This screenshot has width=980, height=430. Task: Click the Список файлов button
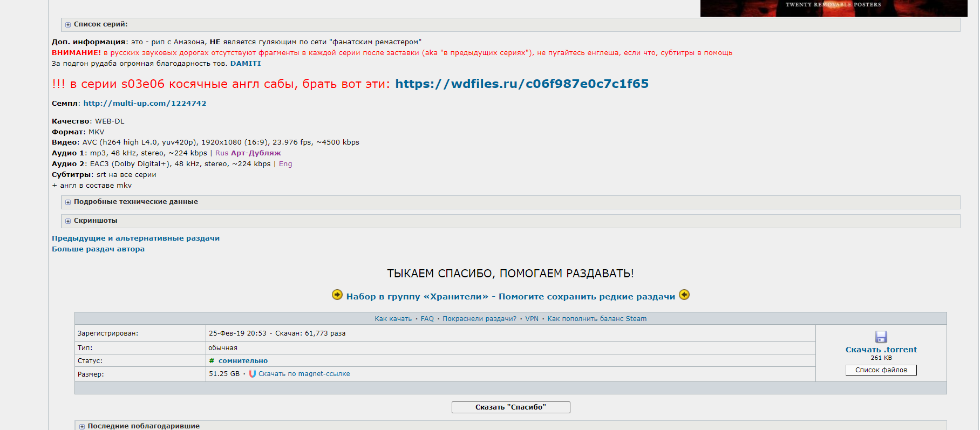click(x=881, y=370)
